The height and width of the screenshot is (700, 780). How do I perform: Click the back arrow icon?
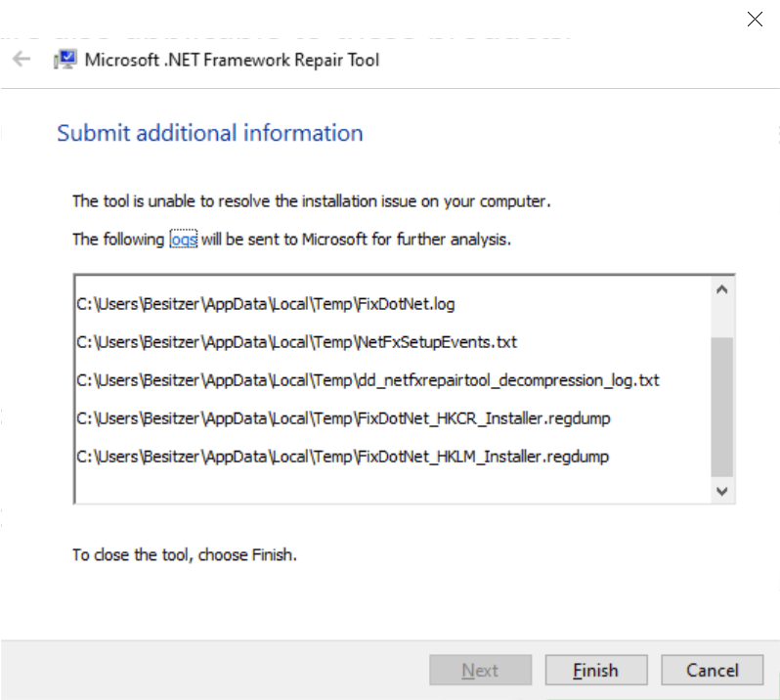[x=22, y=60]
